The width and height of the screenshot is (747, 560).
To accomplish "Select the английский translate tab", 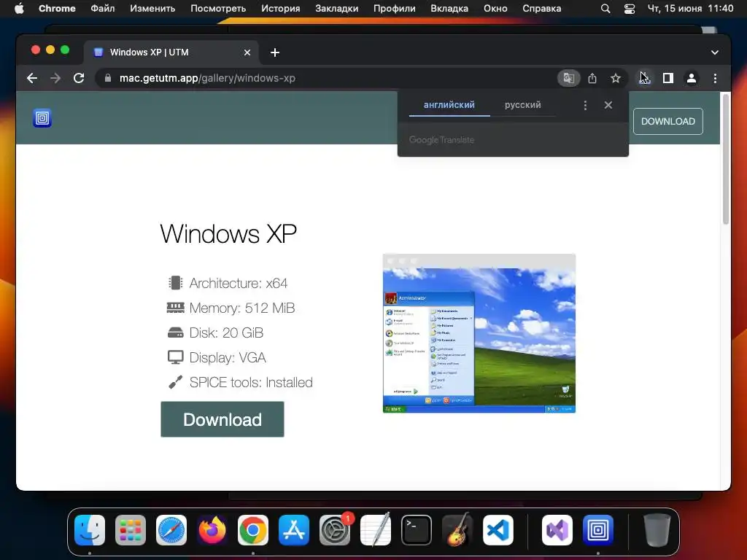I will (449, 105).
